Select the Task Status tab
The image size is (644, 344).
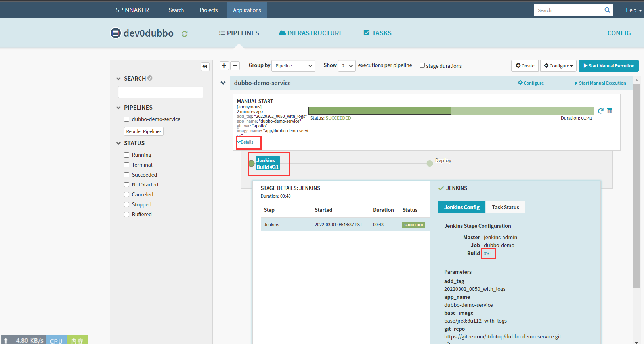coord(505,207)
